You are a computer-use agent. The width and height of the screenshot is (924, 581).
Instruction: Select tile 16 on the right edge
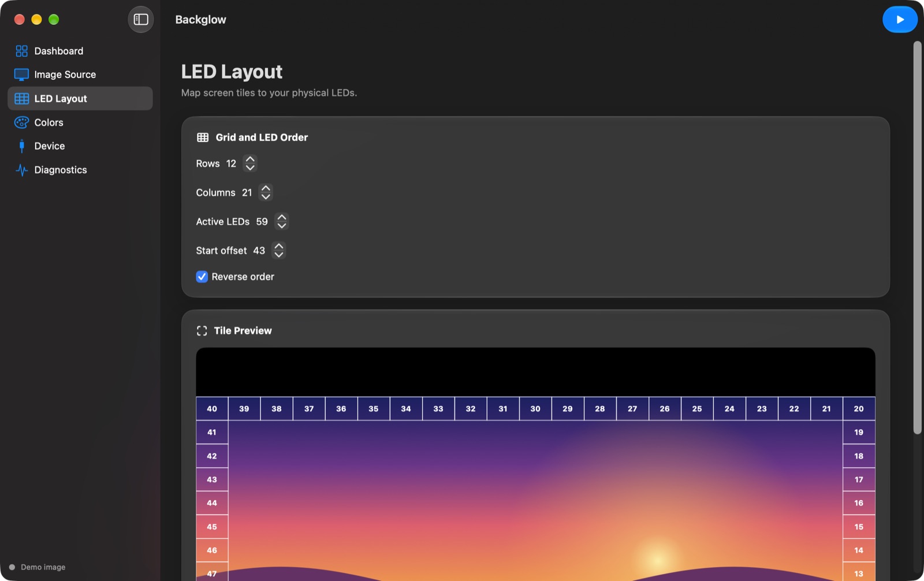859,503
